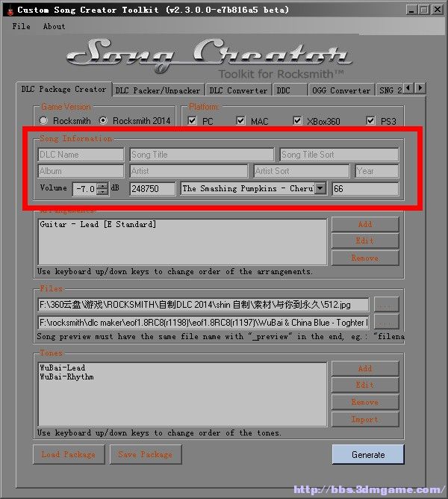Decrease volume with down spinner arrow

(x=102, y=192)
